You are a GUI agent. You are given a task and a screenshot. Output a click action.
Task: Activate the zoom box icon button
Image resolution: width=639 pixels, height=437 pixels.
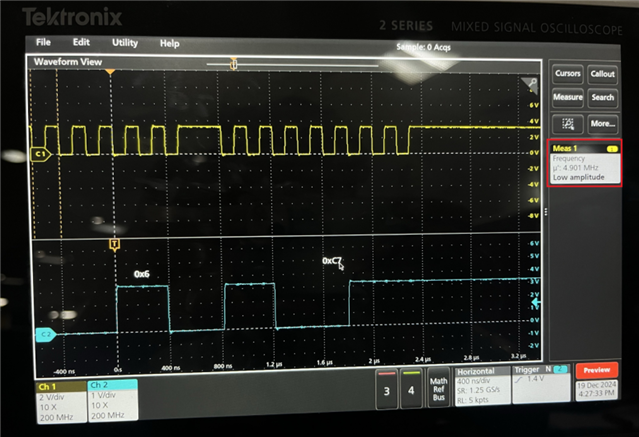coord(568,124)
